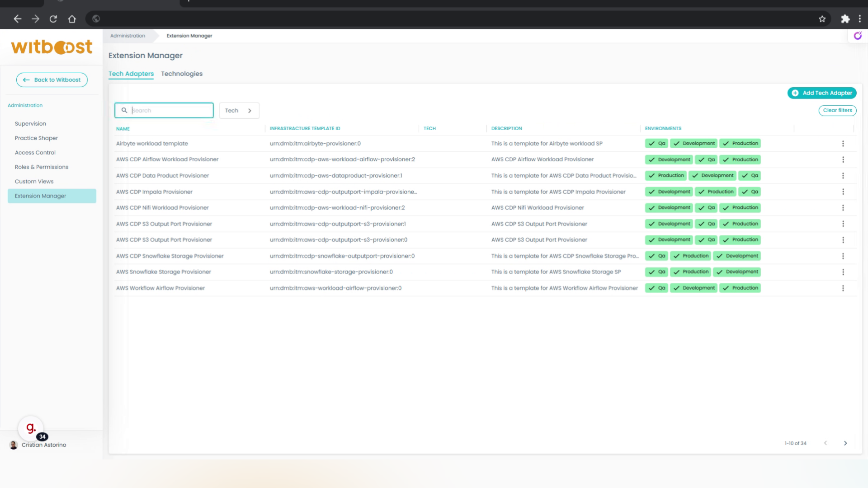868x488 pixels.
Task: Click Production chip in AWS CDP Impala row
Action: (715, 192)
